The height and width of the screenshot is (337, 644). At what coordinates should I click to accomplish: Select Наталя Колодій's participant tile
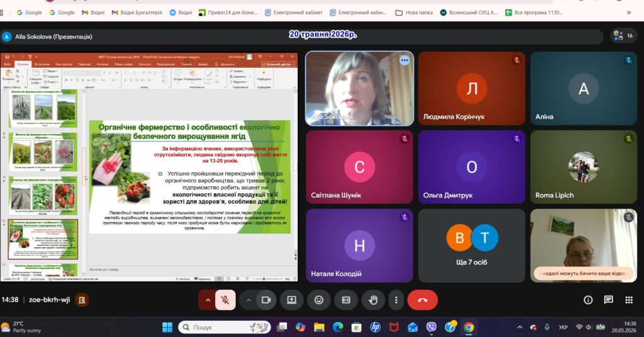[x=359, y=245]
